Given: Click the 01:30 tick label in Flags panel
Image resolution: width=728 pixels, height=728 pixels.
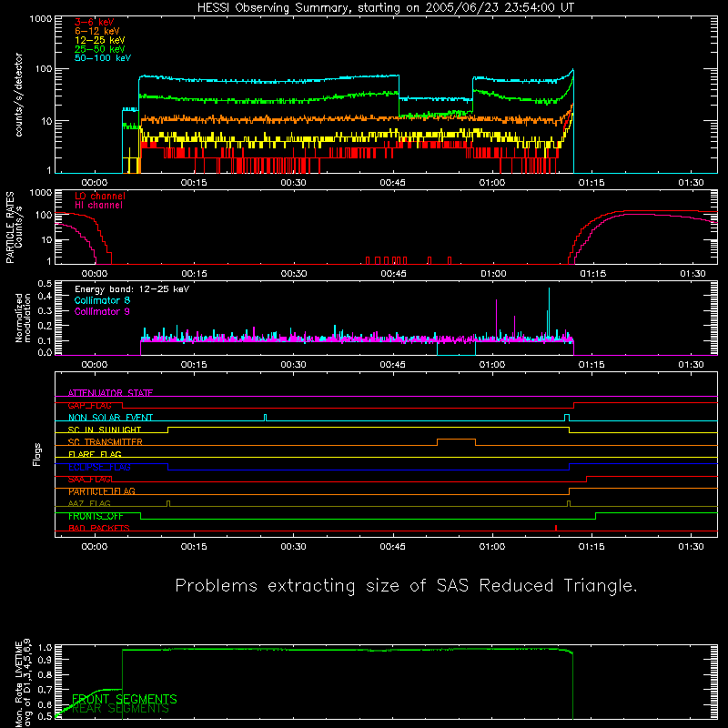Looking at the screenshot, I should point(691,547).
